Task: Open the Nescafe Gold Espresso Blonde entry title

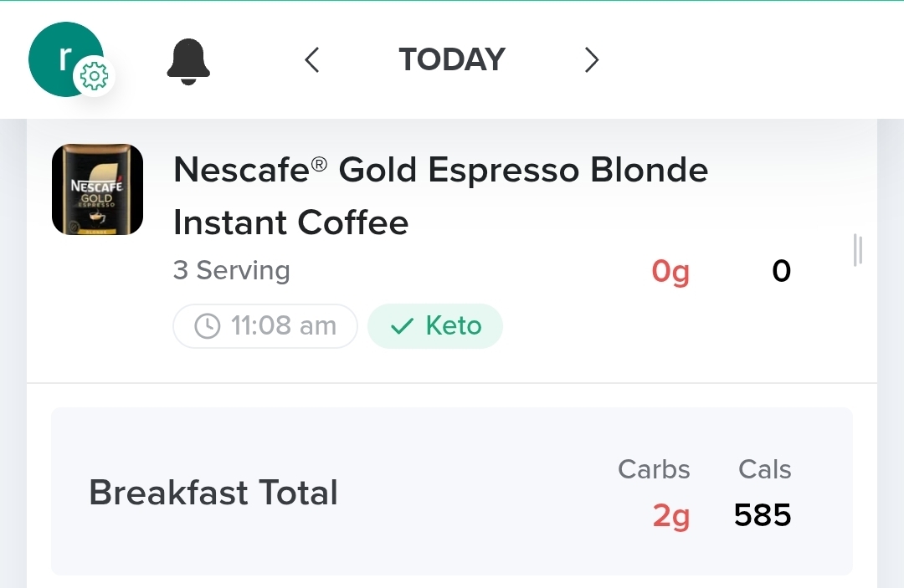Action: click(x=440, y=196)
